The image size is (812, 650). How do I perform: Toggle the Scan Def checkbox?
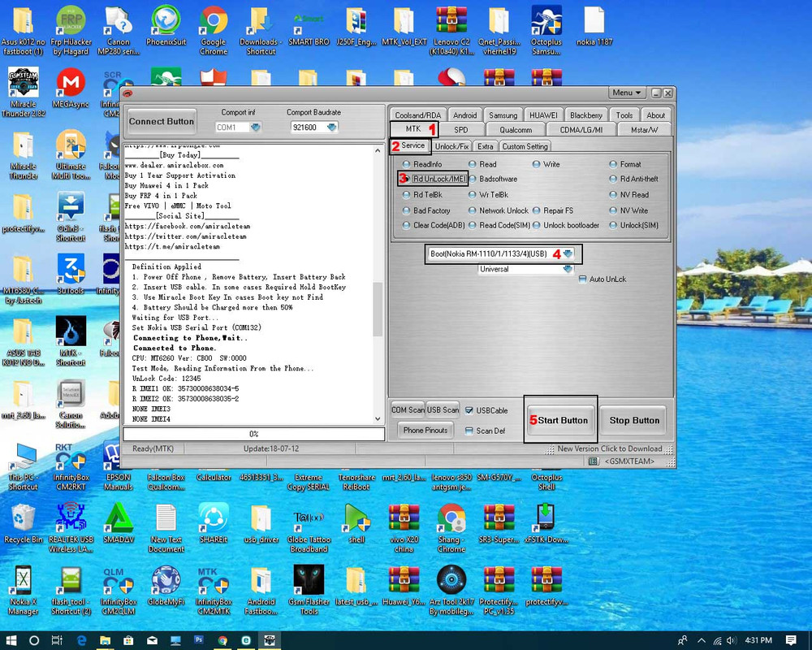pos(469,431)
